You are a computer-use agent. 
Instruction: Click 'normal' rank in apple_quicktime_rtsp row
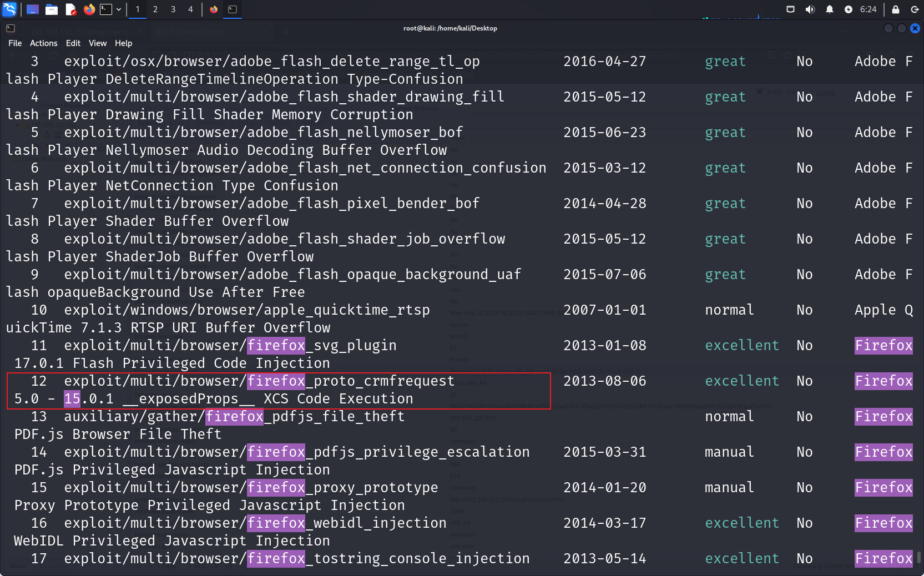(x=729, y=310)
